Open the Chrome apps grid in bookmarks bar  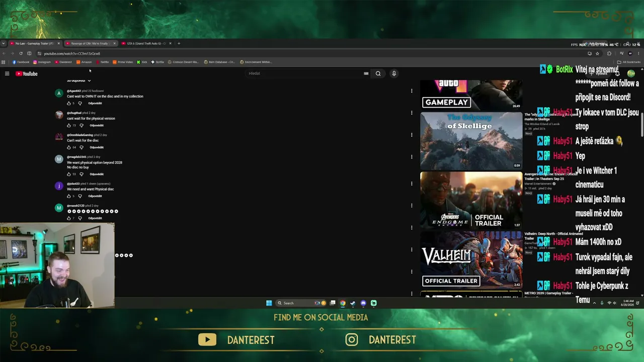tap(4, 62)
